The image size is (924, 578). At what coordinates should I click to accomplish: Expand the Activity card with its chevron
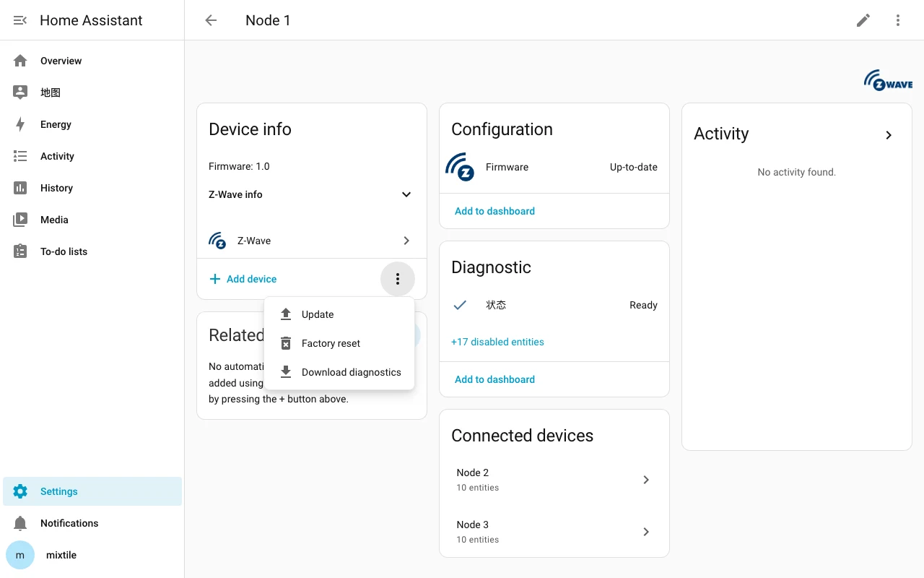pyautogui.click(x=889, y=135)
